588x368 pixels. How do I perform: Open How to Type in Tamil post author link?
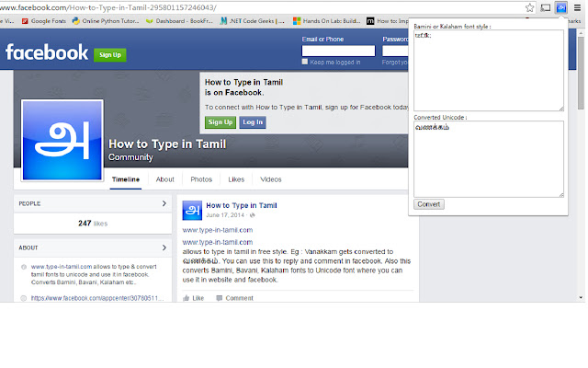click(242, 205)
